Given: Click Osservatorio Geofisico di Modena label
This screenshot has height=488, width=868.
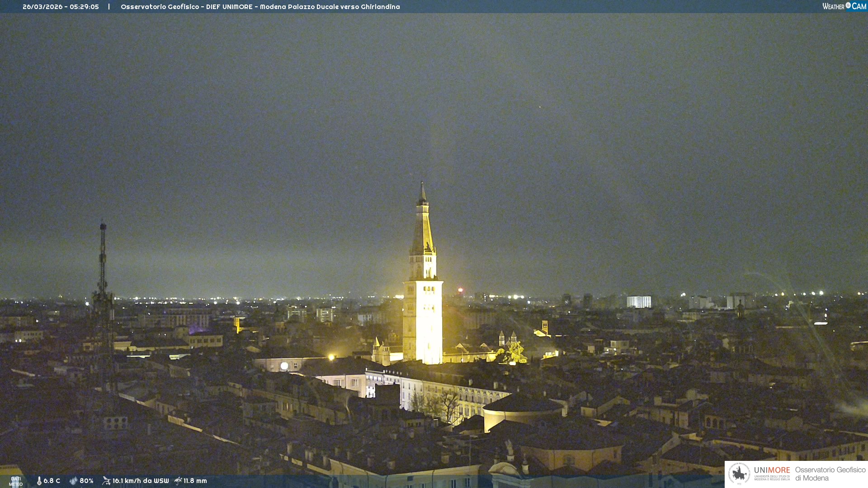Looking at the screenshot, I should (x=830, y=474).
